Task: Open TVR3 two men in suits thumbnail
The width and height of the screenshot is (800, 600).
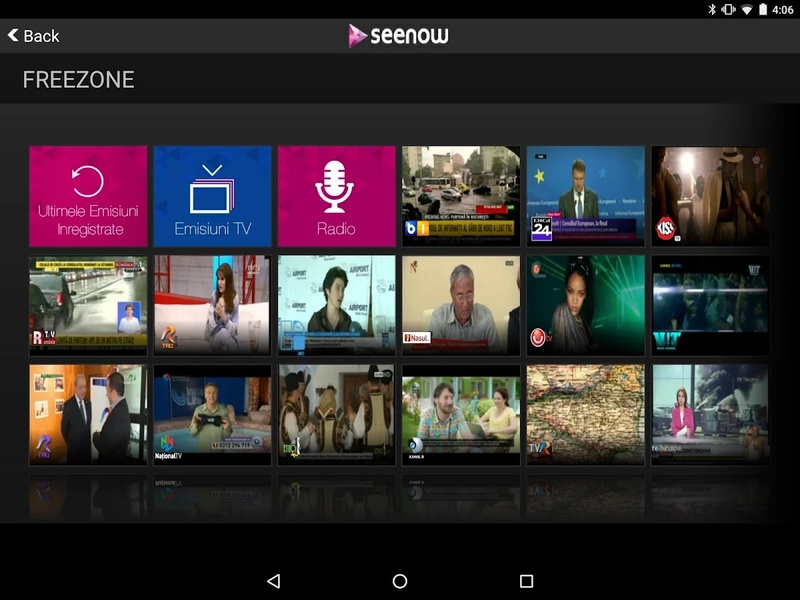Action: [x=88, y=415]
